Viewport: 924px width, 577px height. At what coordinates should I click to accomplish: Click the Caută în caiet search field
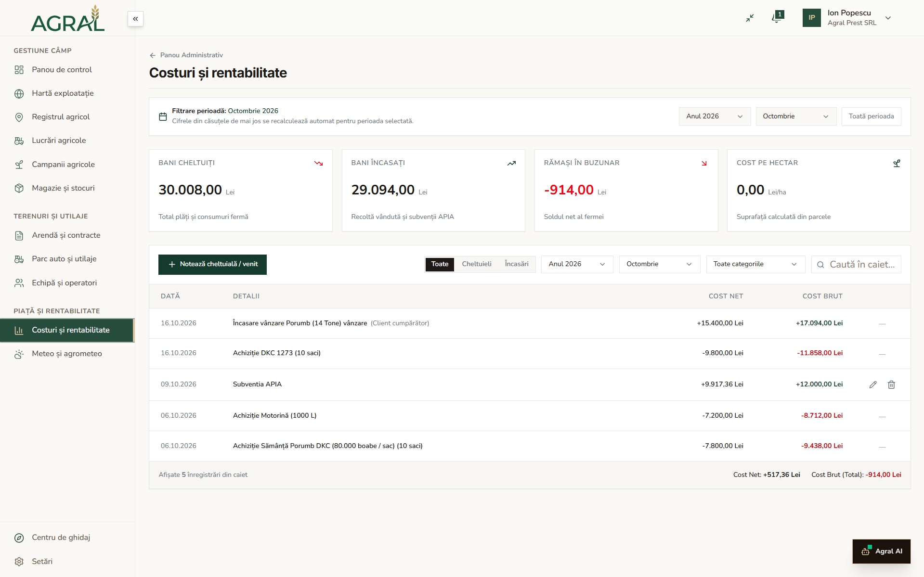pyautogui.click(x=856, y=265)
